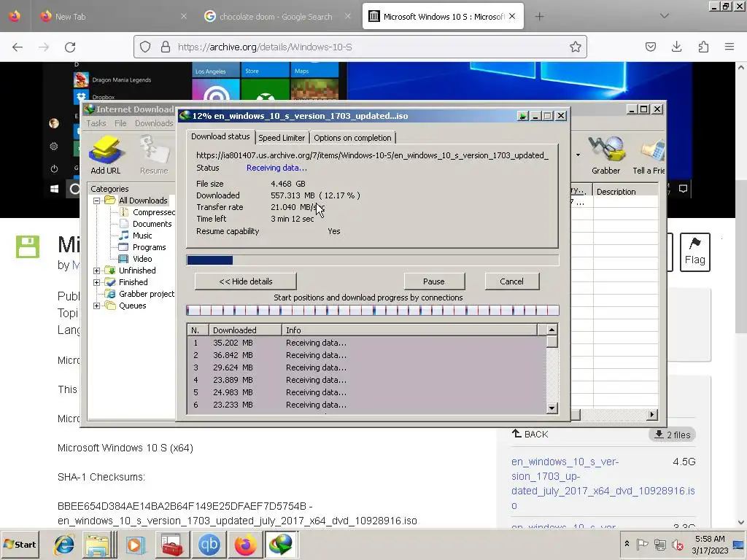Viewport: 747px width, 560px height.
Task: Switch to the New Tab tab
Action: click(x=113, y=16)
